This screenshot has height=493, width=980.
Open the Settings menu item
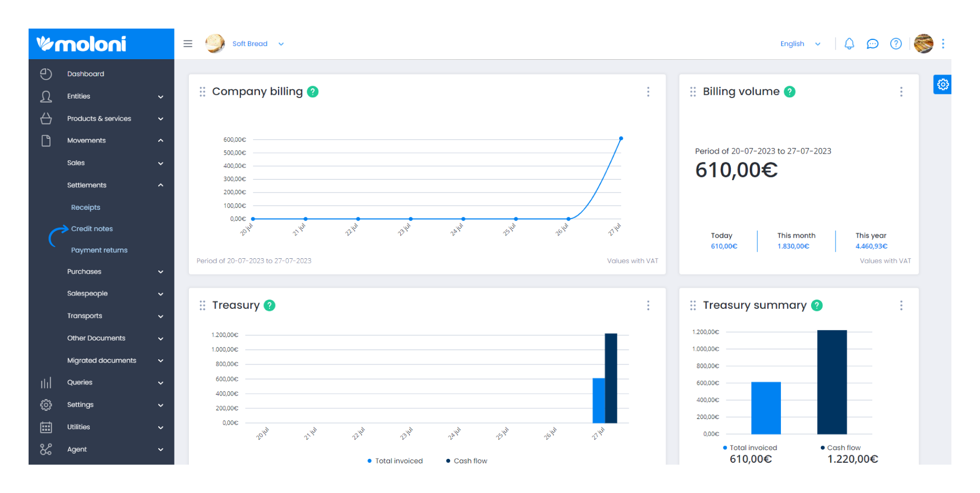click(x=81, y=405)
